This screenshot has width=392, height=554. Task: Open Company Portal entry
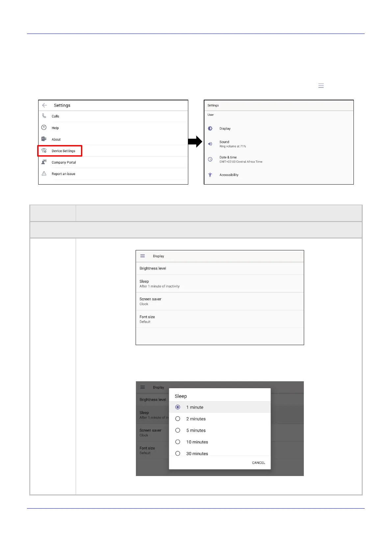click(113, 162)
